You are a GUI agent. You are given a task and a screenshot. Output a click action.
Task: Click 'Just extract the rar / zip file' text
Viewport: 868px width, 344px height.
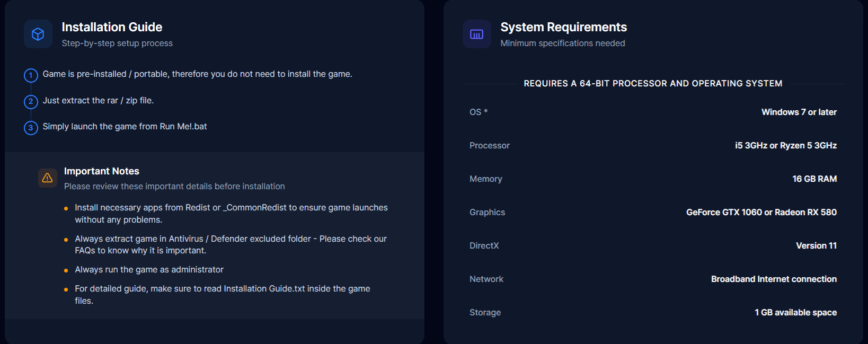tap(98, 101)
